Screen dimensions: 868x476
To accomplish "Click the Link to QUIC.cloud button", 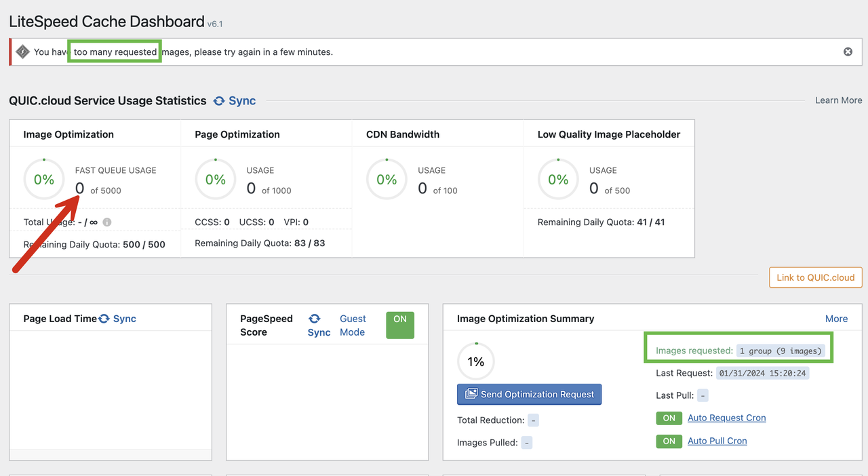I will click(x=816, y=277).
